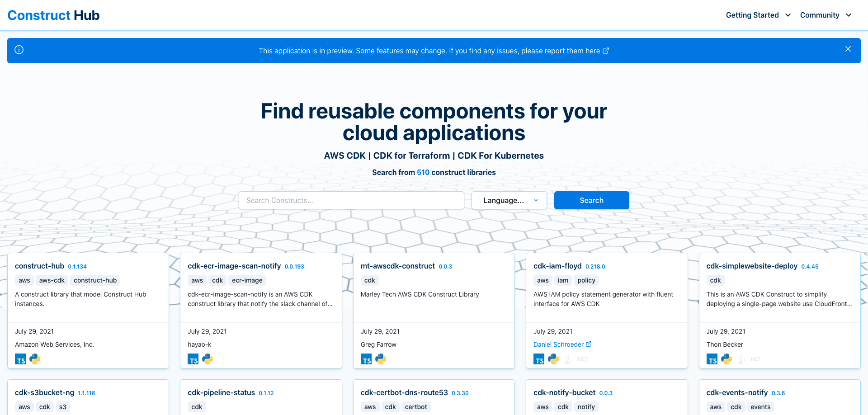Open the cdk-pipeline-status package

(x=221, y=392)
